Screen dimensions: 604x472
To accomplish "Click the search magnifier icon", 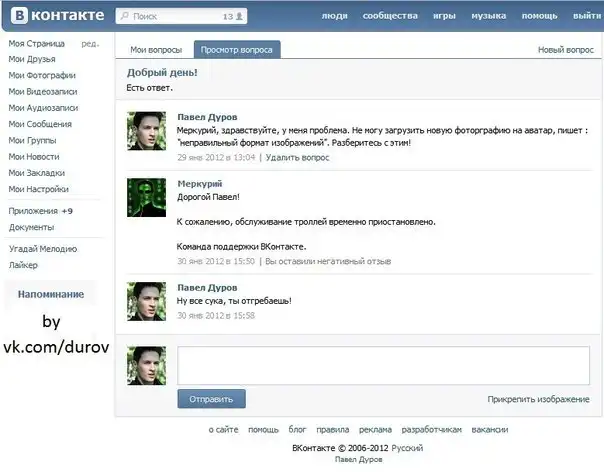I will (124, 17).
